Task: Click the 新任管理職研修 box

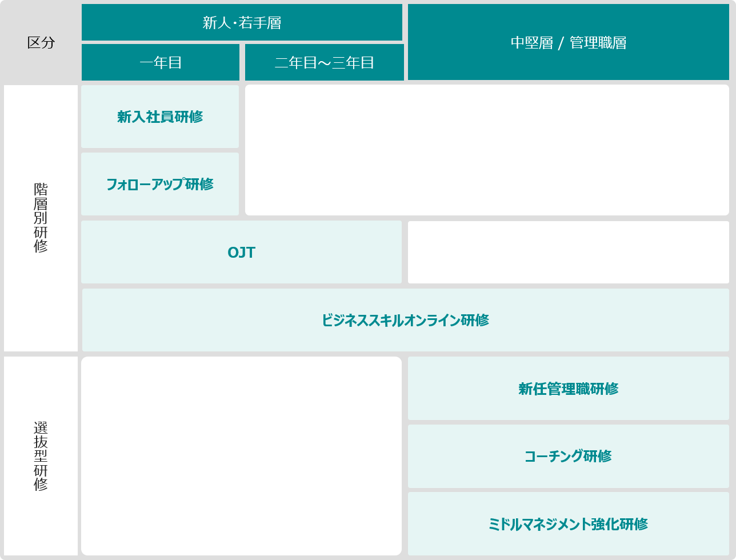Action: click(x=569, y=389)
